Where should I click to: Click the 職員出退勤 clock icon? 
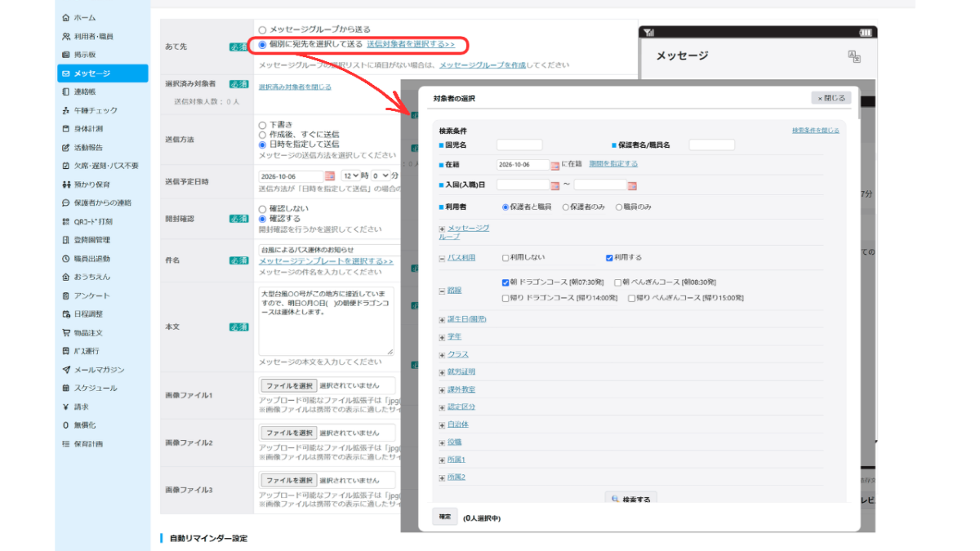[x=66, y=259]
